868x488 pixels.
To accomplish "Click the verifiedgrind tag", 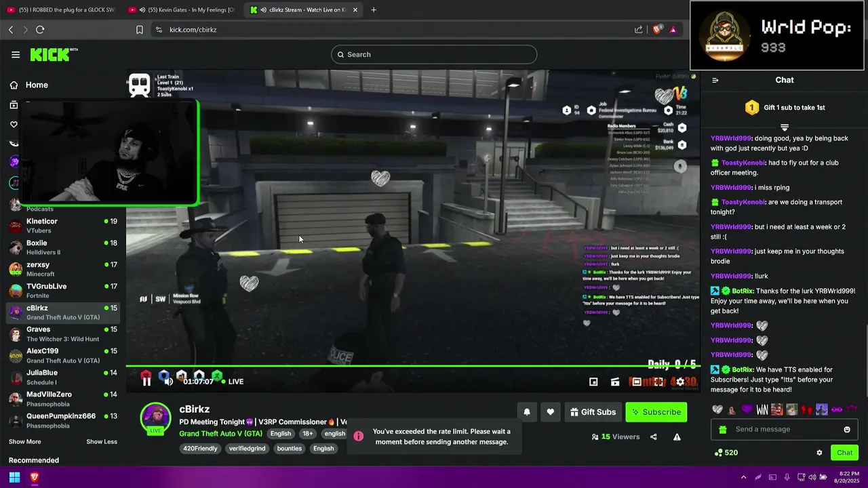I will 248,449.
